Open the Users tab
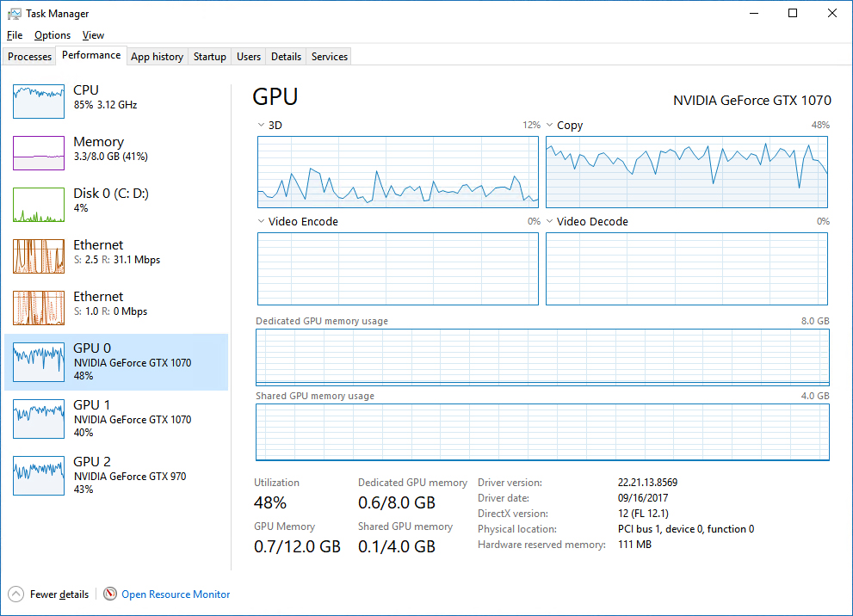 (x=249, y=57)
